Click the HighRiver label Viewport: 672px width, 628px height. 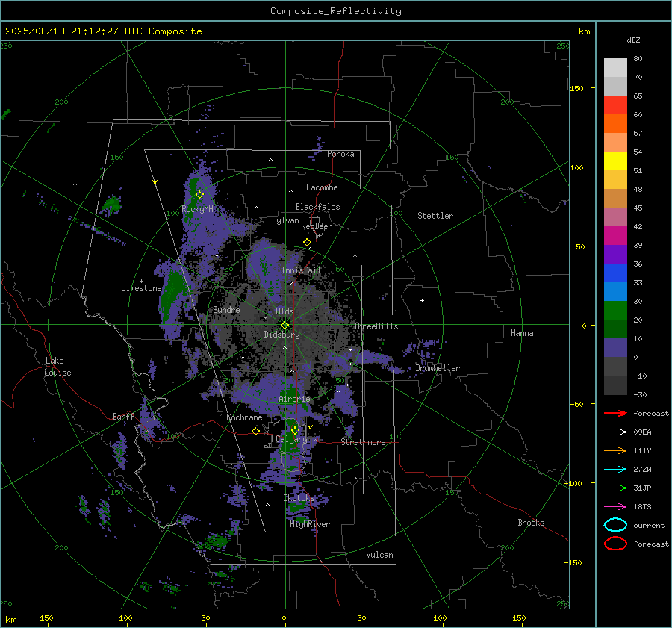pos(310,524)
